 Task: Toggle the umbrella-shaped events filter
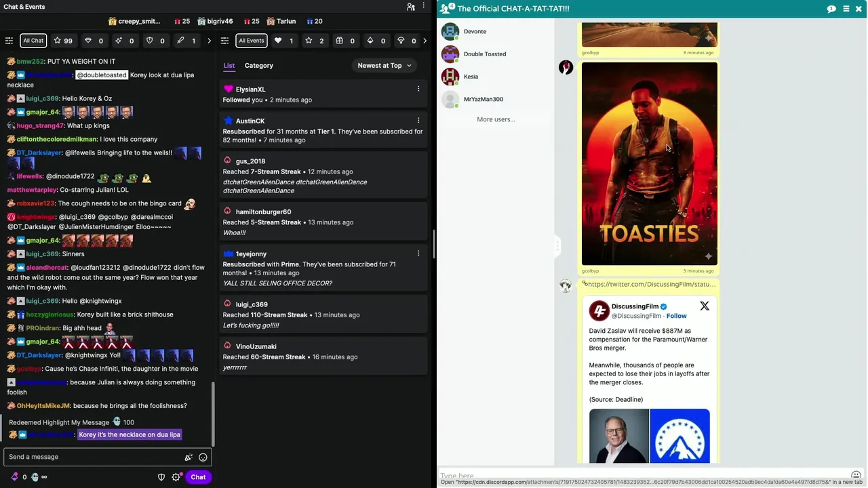406,41
